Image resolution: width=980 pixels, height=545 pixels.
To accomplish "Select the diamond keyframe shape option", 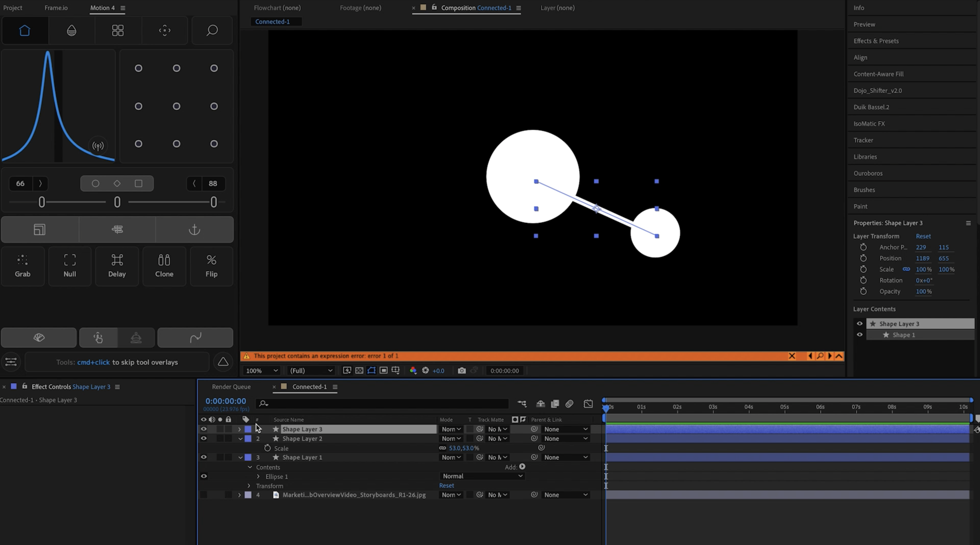I will click(x=117, y=183).
